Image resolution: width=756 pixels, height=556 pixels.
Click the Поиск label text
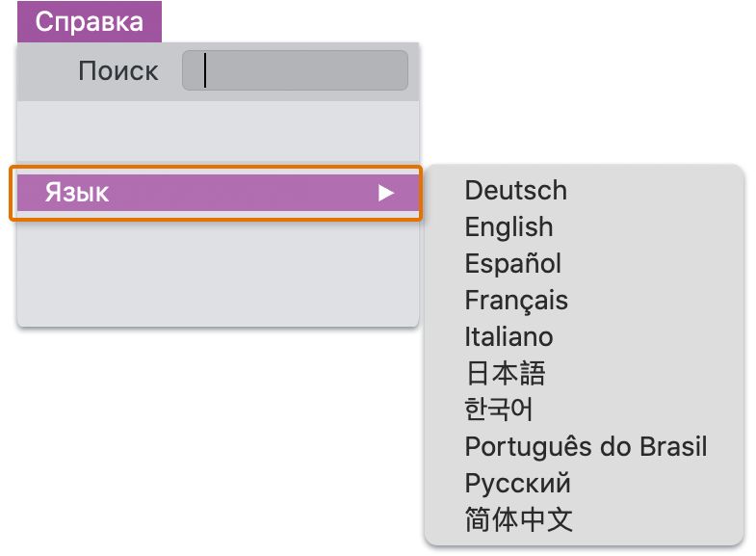click(x=118, y=70)
